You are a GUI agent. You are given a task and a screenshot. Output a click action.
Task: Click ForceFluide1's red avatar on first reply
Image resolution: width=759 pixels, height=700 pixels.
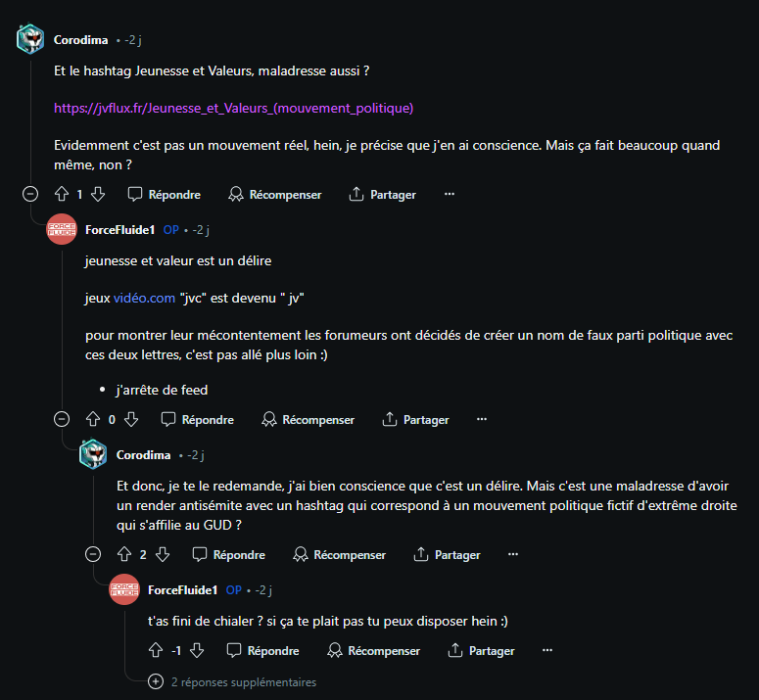(62, 230)
